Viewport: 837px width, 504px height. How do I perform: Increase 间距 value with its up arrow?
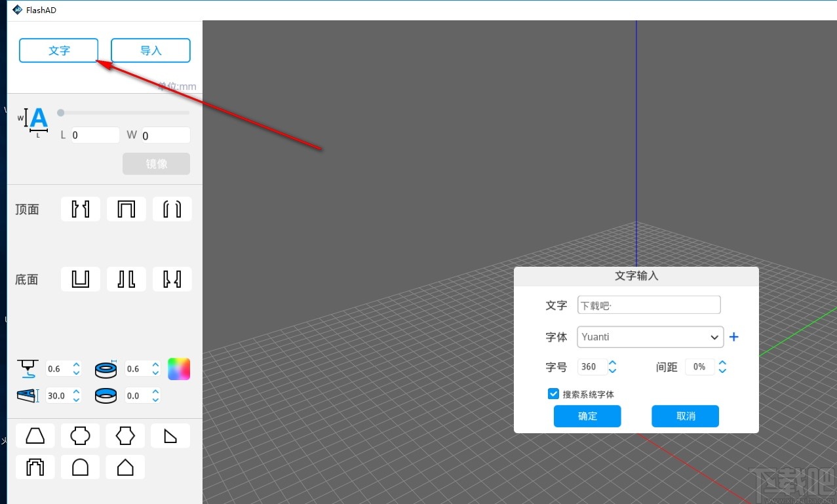722,362
